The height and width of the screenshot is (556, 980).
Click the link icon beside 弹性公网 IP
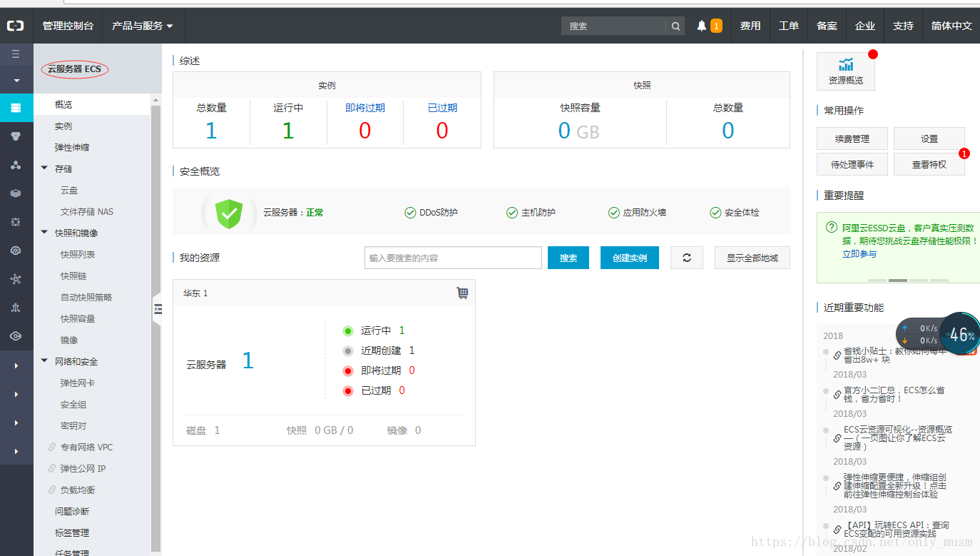pyautogui.click(x=51, y=469)
